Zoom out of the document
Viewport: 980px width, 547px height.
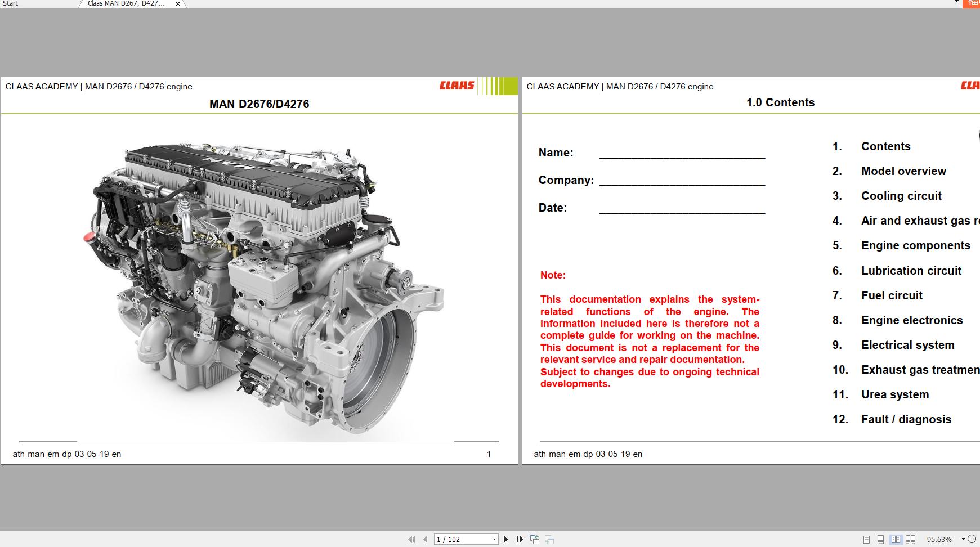[x=973, y=539]
